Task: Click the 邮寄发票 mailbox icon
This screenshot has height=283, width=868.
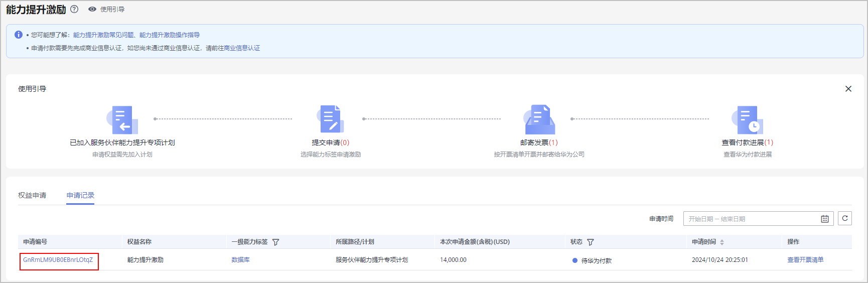Action: (x=539, y=119)
